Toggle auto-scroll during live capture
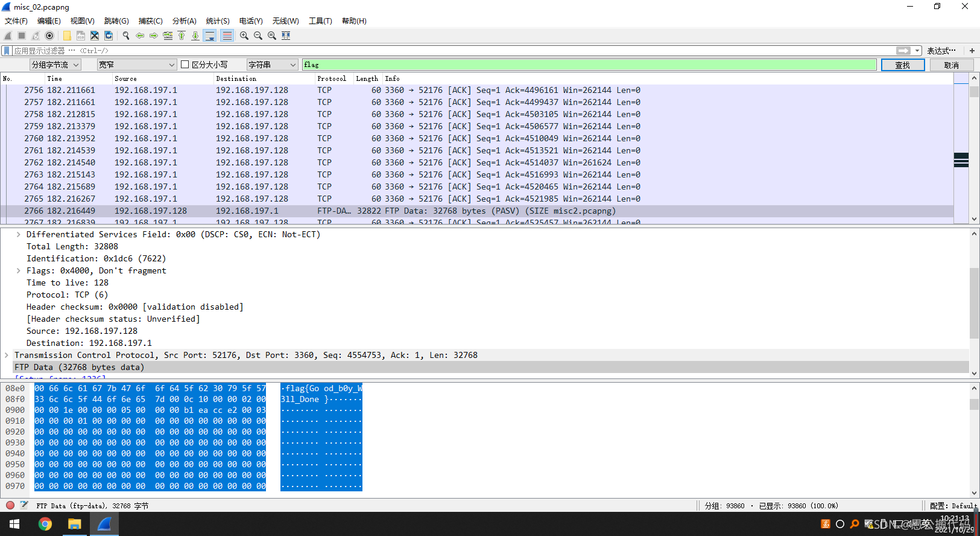Viewport: 980px width, 536px height. coord(210,36)
